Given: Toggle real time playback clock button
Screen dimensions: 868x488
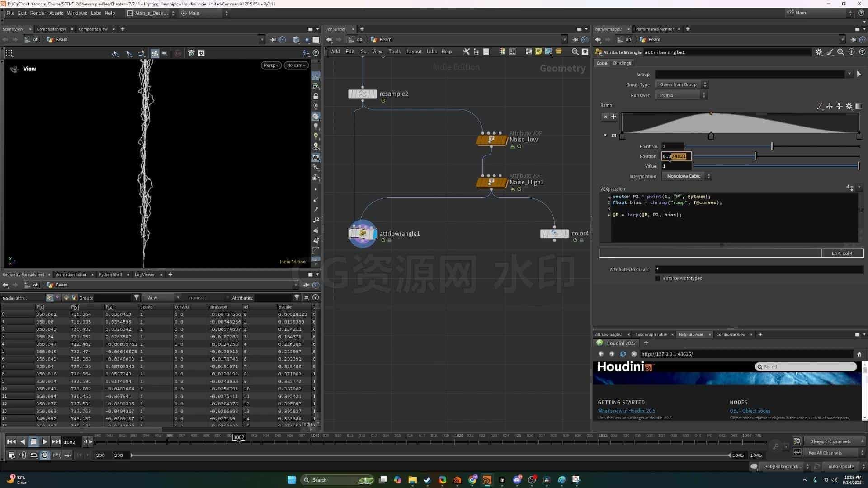Looking at the screenshot, I should [x=45, y=455].
